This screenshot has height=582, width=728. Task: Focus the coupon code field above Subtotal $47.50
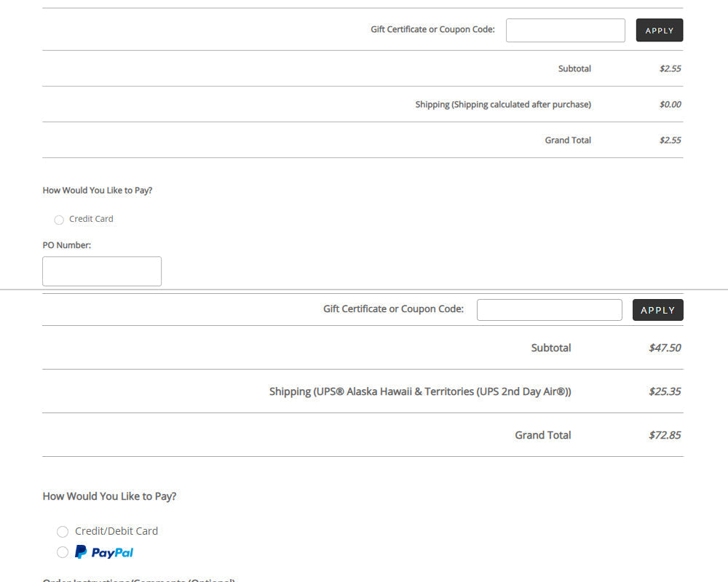(549, 310)
